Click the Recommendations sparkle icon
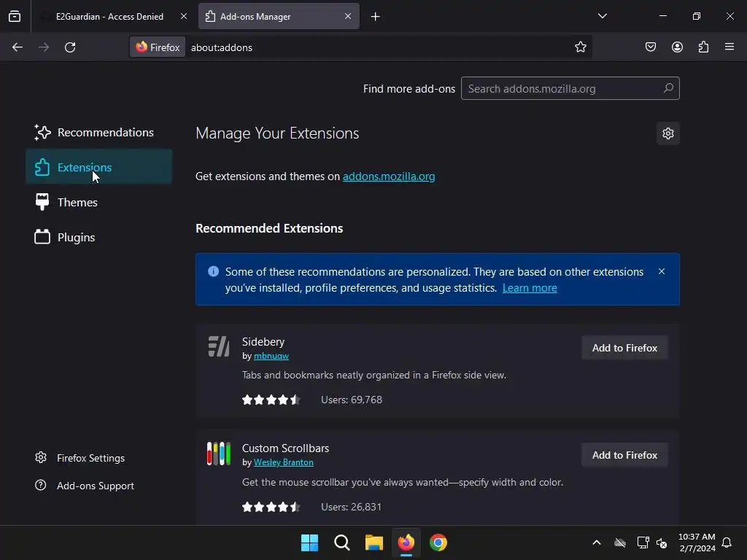 click(x=42, y=133)
